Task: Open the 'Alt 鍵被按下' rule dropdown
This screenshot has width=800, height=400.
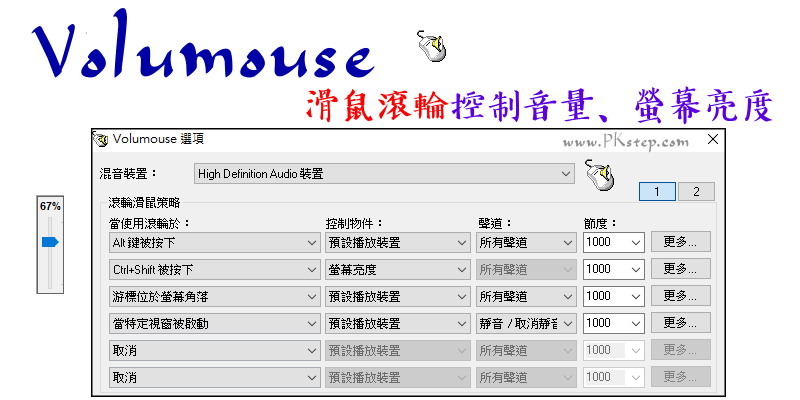Action: 215,243
